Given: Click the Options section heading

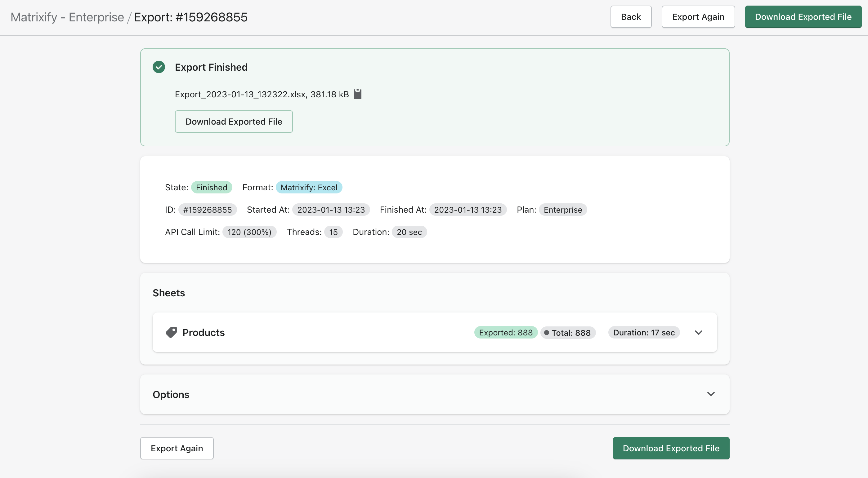Looking at the screenshot, I should click(171, 394).
